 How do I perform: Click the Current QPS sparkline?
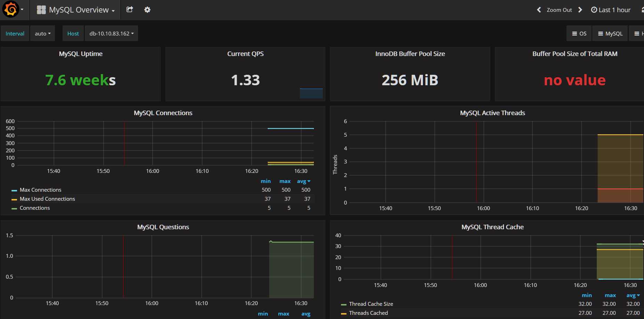pyautogui.click(x=311, y=93)
